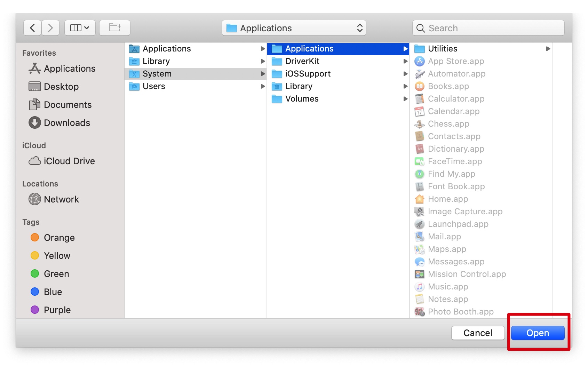Select iCloud Drive in sidebar

(62, 161)
